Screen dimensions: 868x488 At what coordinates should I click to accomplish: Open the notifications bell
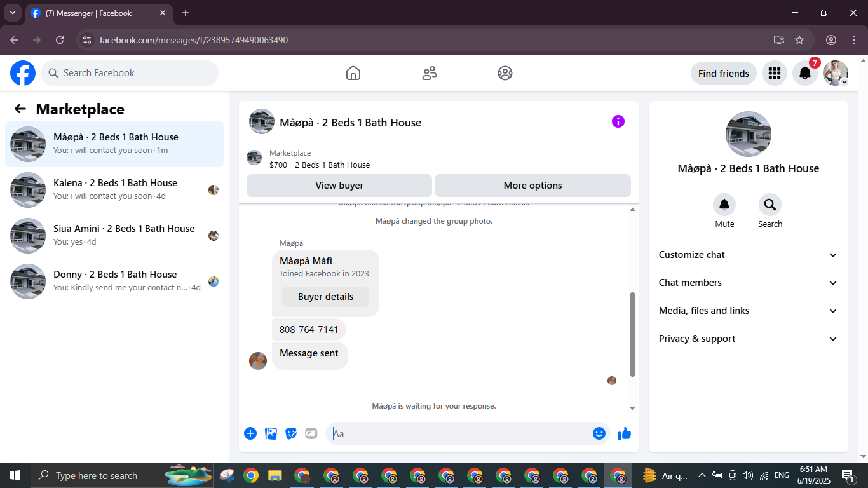tap(804, 73)
